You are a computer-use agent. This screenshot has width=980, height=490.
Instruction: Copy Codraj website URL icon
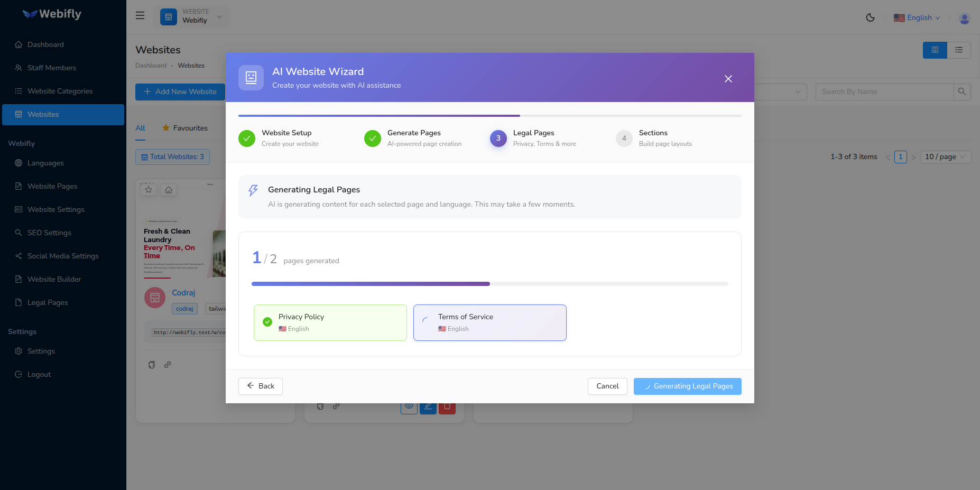pyautogui.click(x=152, y=365)
